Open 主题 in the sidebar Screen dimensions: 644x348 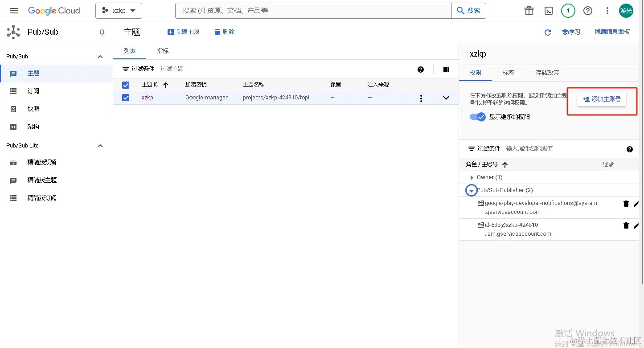tap(56, 73)
